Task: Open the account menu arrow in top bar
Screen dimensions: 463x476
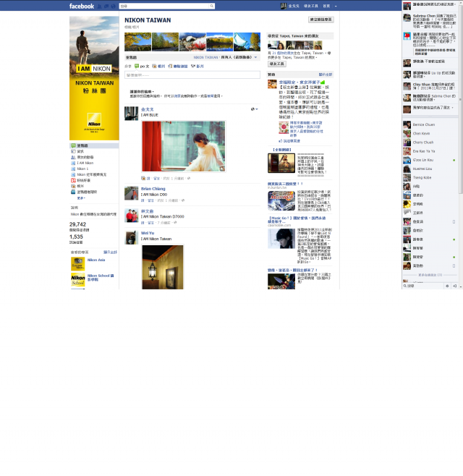Action: tap(336, 6)
